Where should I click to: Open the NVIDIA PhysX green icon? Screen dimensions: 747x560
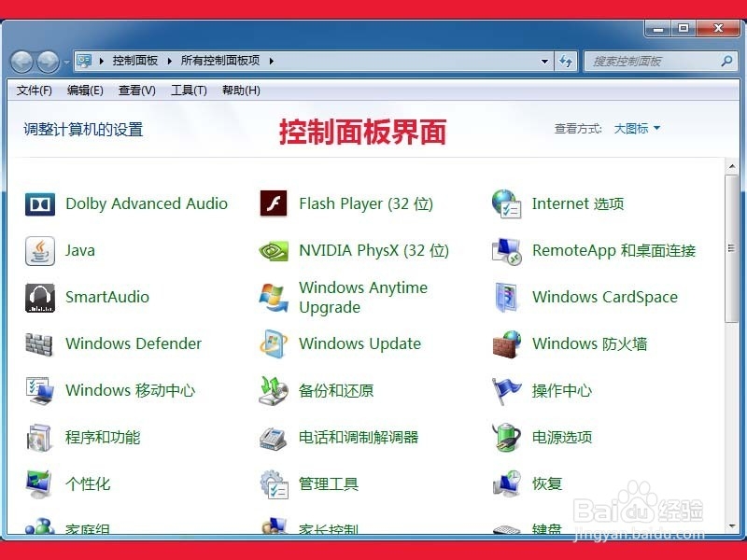[274, 250]
